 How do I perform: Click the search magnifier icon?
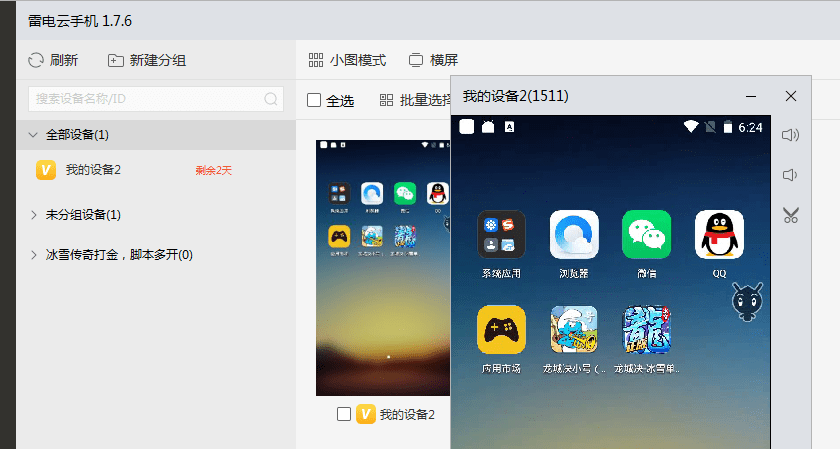pyautogui.click(x=271, y=99)
